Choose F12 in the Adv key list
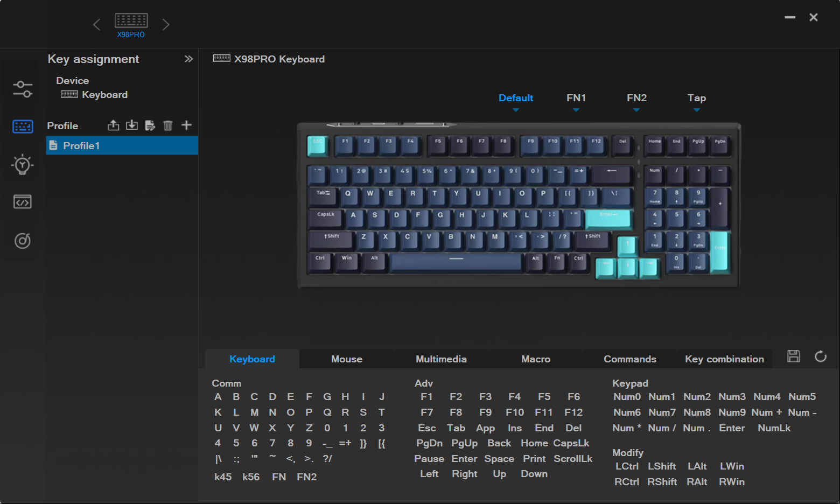The height and width of the screenshot is (504, 840). tap(573, 412)
